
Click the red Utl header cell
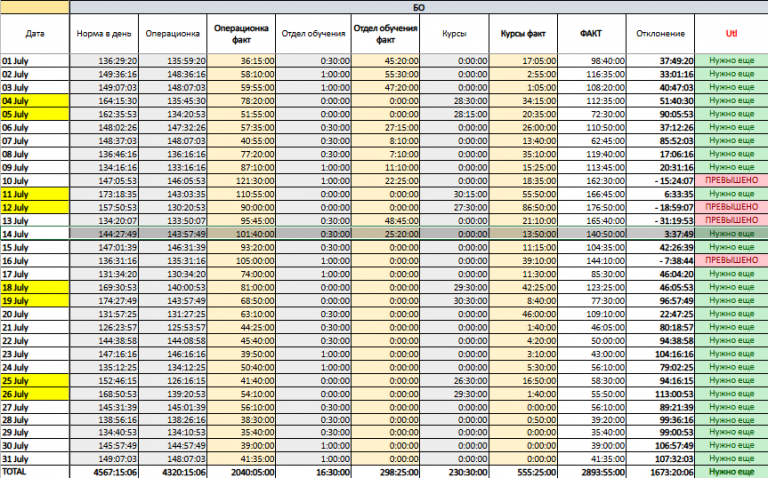[731, 34]
